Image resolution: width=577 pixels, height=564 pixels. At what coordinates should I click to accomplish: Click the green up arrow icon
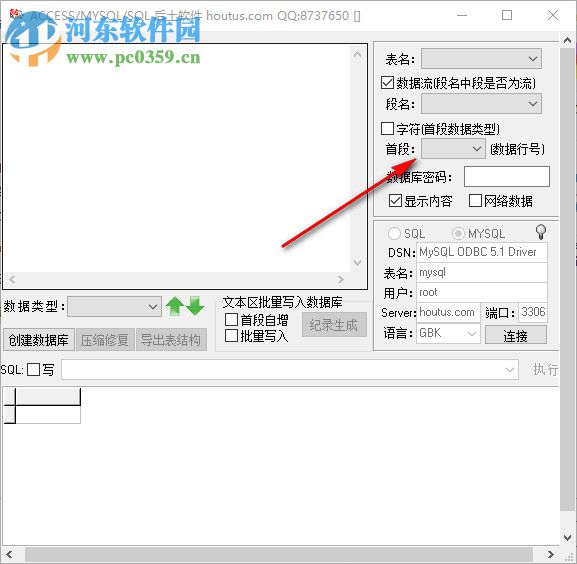[x=175, y=306]
